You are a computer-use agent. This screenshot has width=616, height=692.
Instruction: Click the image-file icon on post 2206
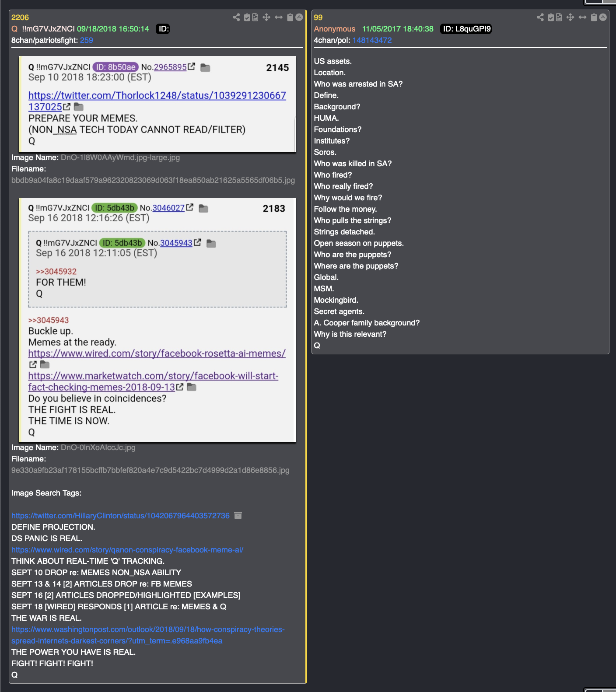[x=255, y=17]
